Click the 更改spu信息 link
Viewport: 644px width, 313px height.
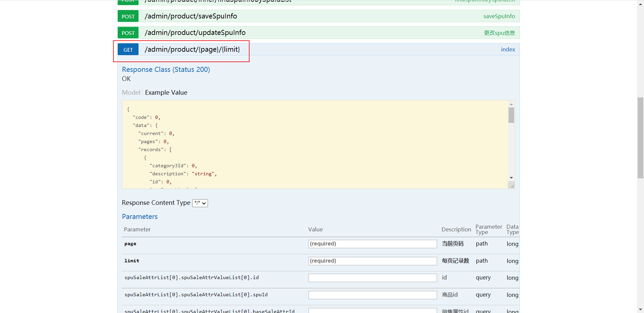point(499,33)
